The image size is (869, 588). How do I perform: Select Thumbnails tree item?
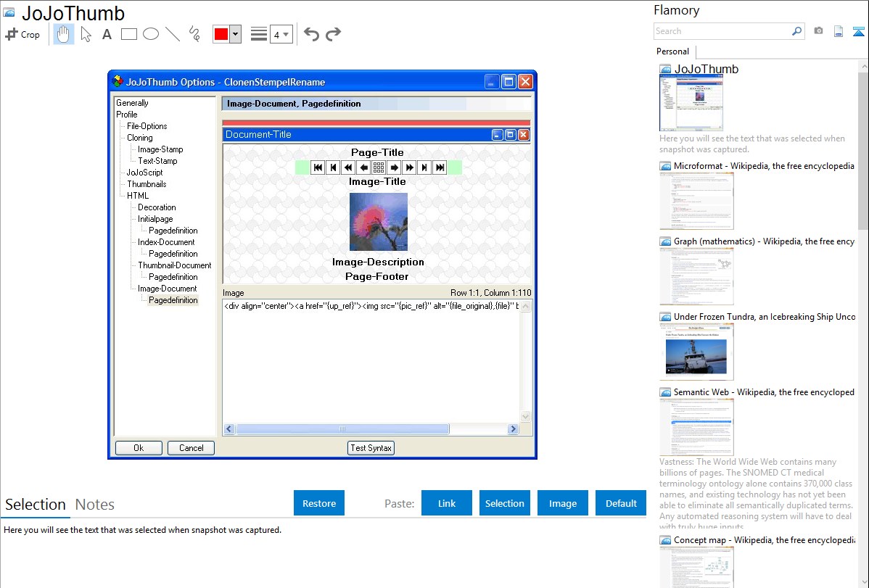pos(147,184)
